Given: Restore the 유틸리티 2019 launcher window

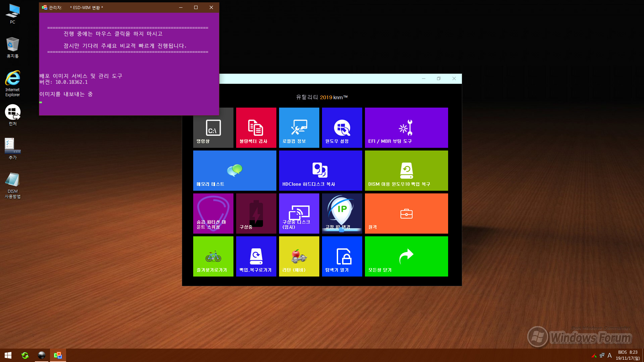Looking at the screenshot, I should pos(439,78).
